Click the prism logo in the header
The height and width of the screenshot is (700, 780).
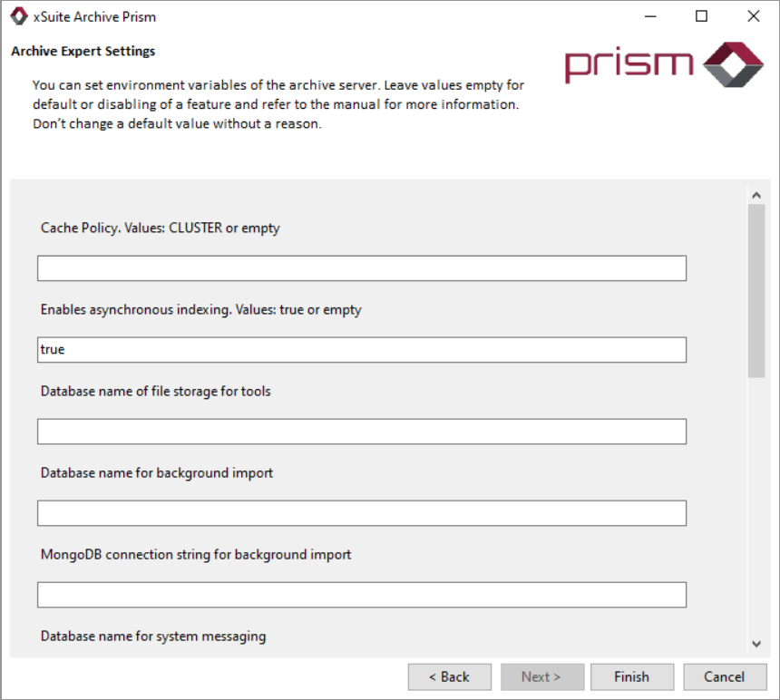click(664, 64)
